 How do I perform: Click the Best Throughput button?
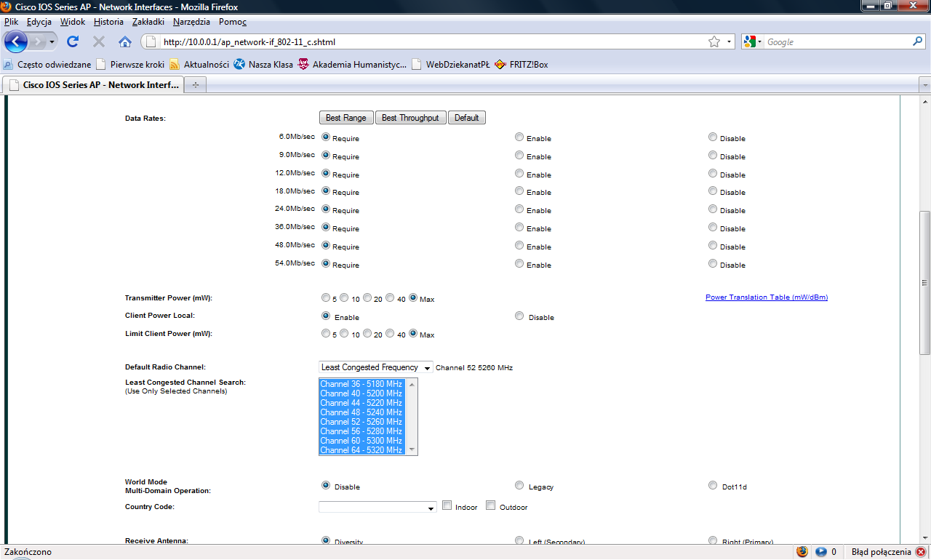411,118
